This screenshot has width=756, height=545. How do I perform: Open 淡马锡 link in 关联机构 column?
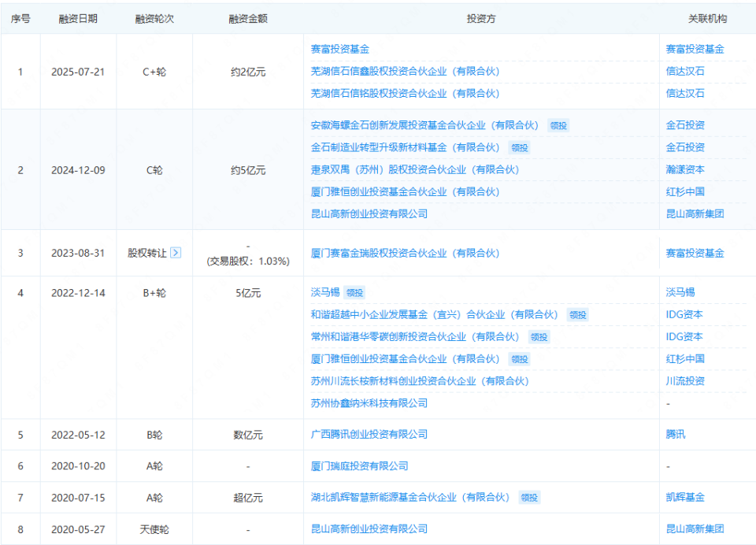tap(680, 292)
